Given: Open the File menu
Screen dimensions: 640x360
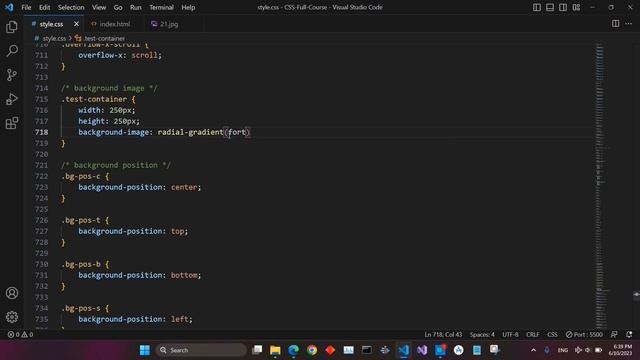Looking at the screenshot, I should (26, 7).
